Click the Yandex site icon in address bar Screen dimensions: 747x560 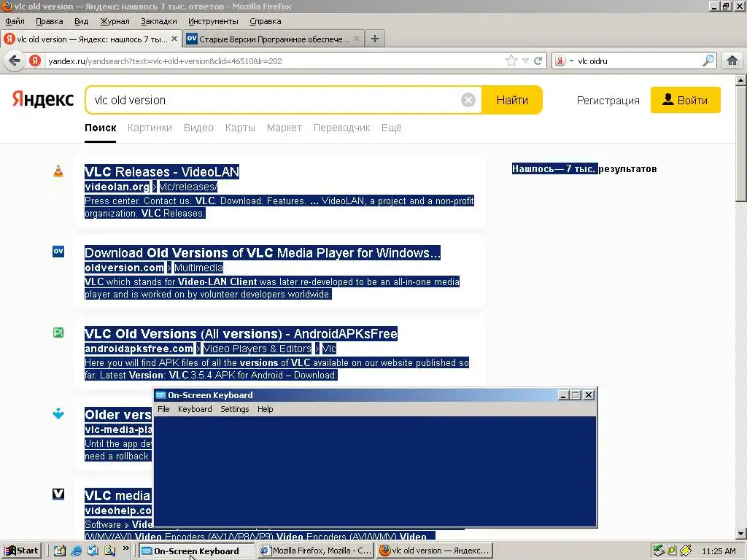point(35,61)
